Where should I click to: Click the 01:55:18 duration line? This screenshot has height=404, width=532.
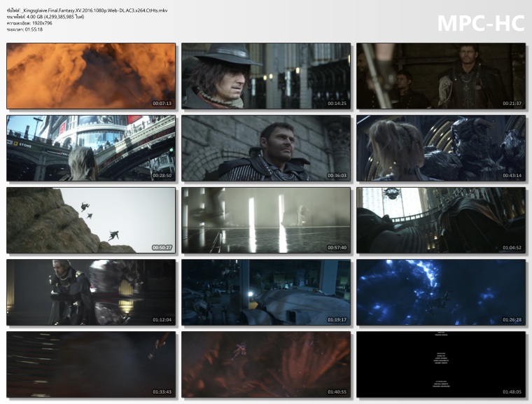[24, 29]
